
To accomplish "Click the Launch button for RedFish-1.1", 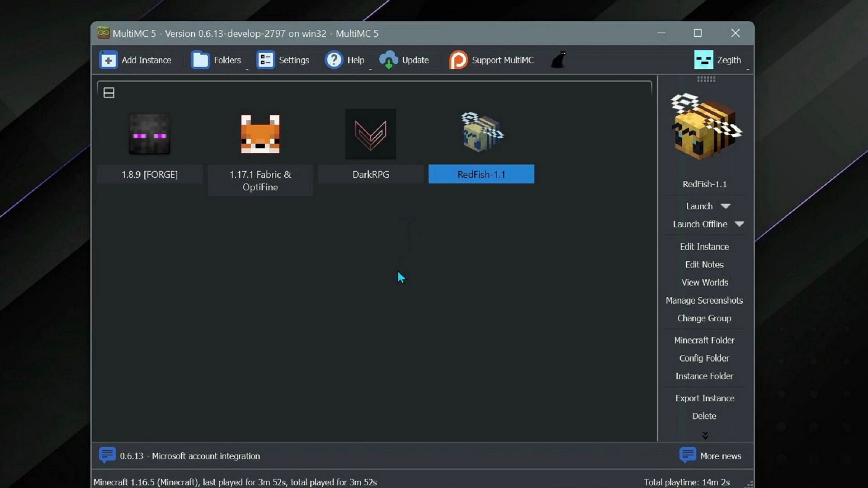I will 698,206.
